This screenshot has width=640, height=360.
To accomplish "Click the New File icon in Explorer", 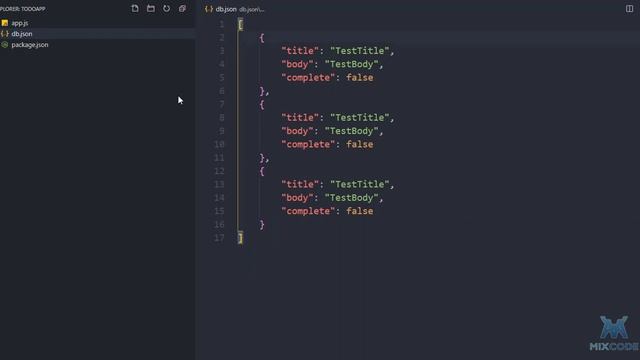I will point(135,9).
